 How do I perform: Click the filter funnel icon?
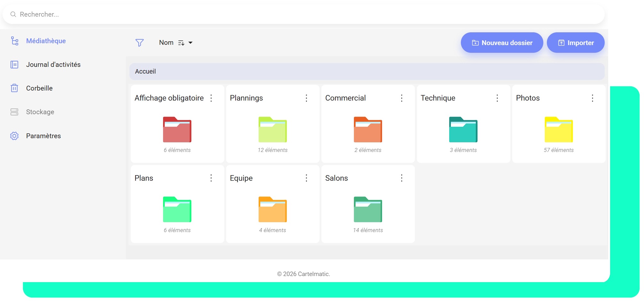pyautogui.click(x=140, y=43)
